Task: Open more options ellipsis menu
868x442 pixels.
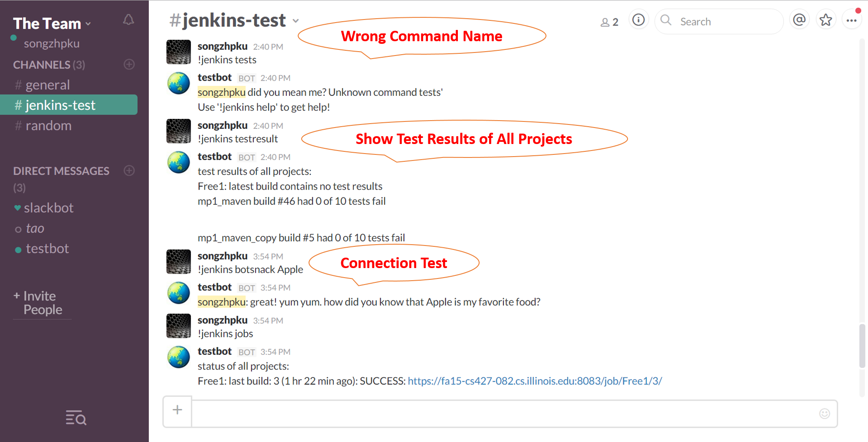Action: [x=852, y=20]
